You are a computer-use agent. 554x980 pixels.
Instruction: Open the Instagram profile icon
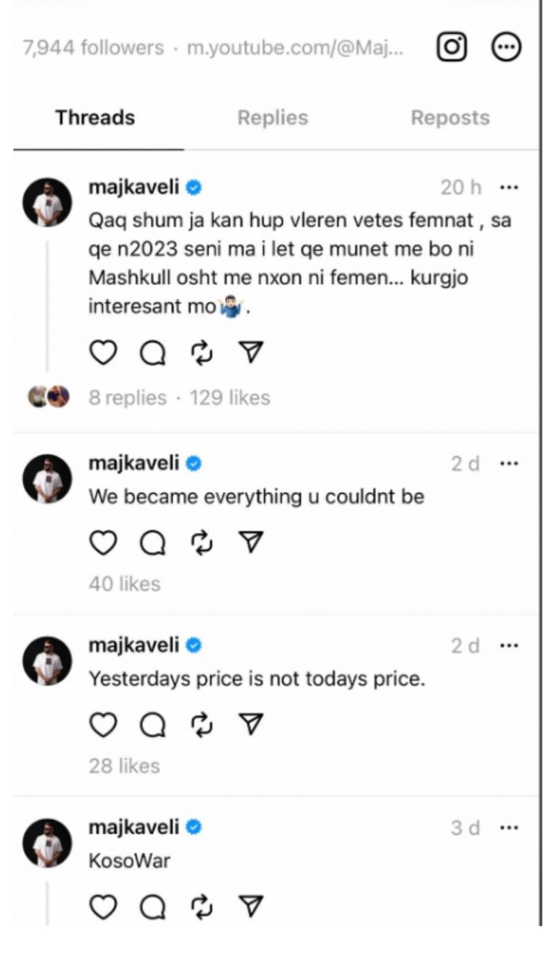pos(452,48)
